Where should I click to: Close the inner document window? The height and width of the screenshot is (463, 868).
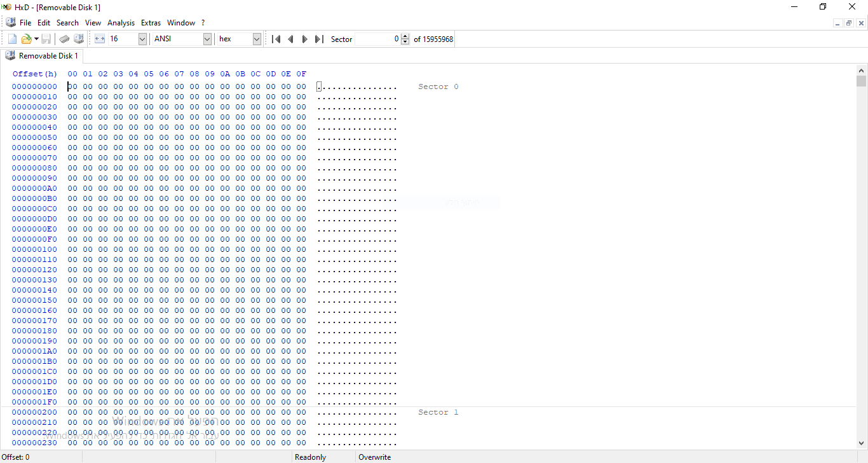pyautogui.click(x=861, y=24)
